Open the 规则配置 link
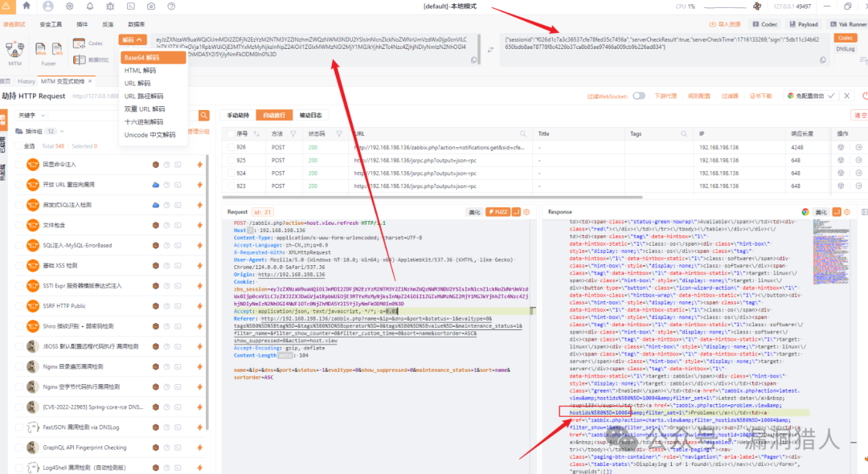 [698, 96]
